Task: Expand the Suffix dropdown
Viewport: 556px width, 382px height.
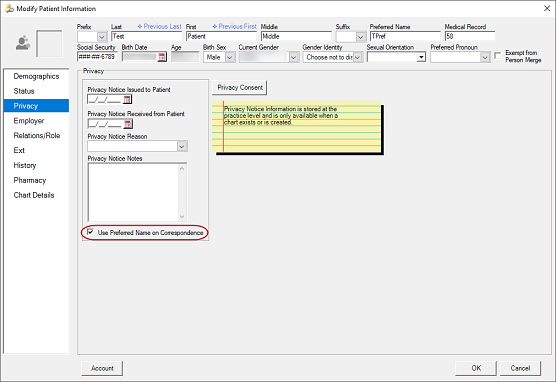Action: coord(361,37)
